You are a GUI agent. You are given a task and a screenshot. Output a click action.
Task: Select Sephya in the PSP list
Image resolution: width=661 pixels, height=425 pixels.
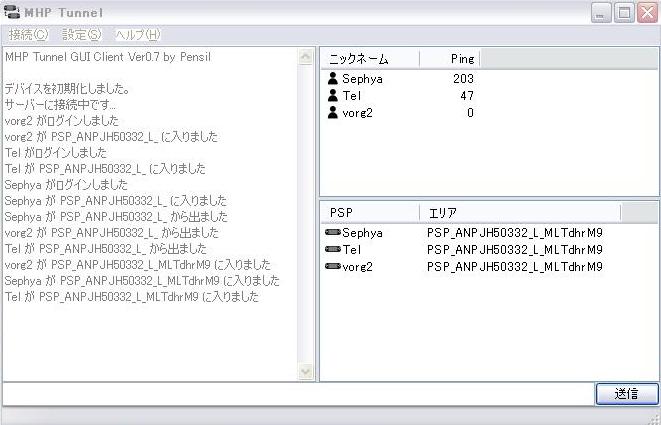click(x=362, y=233)
